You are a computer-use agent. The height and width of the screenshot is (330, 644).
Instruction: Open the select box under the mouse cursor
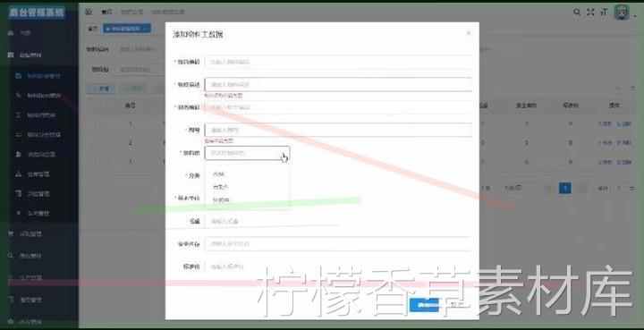pyautogui.click(x=247, y=153)
